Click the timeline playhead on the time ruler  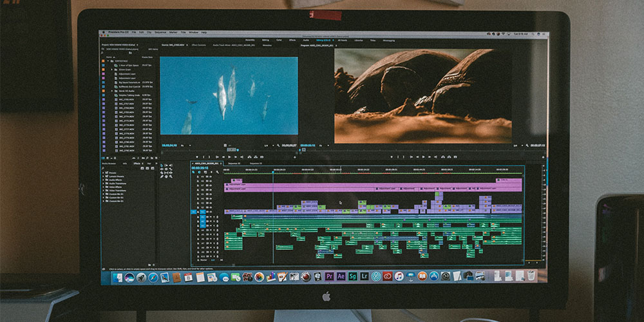point(272,171)
